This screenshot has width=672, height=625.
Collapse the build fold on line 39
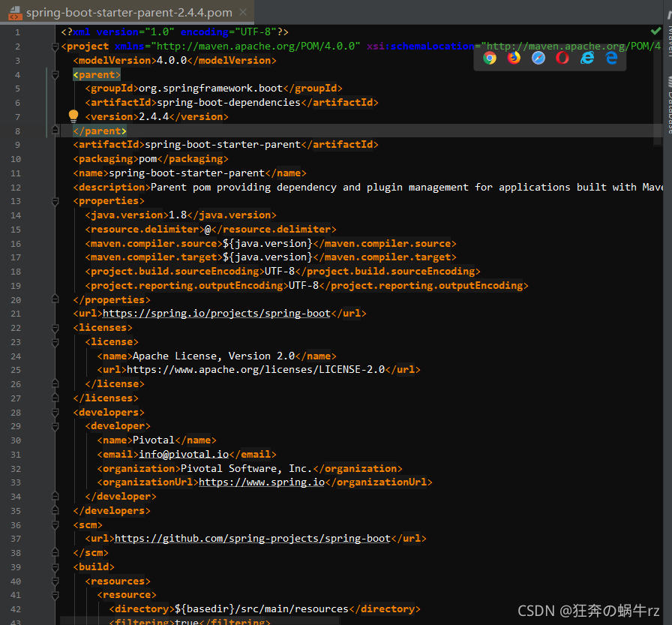point(55,567)
